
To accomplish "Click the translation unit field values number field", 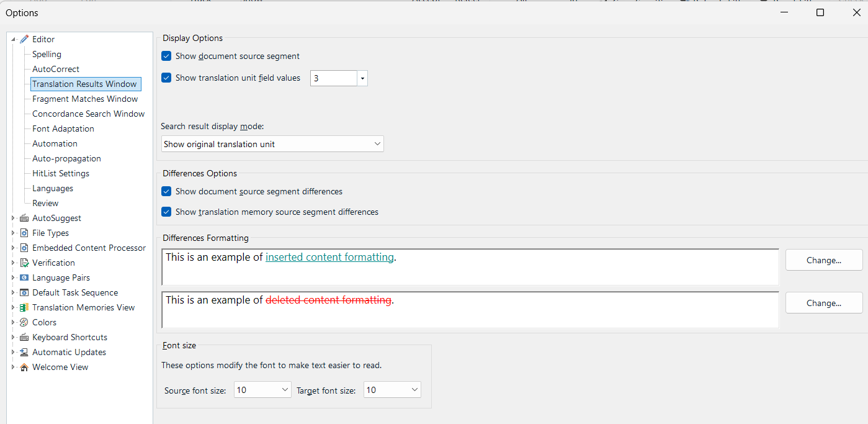I will point(333,78).
